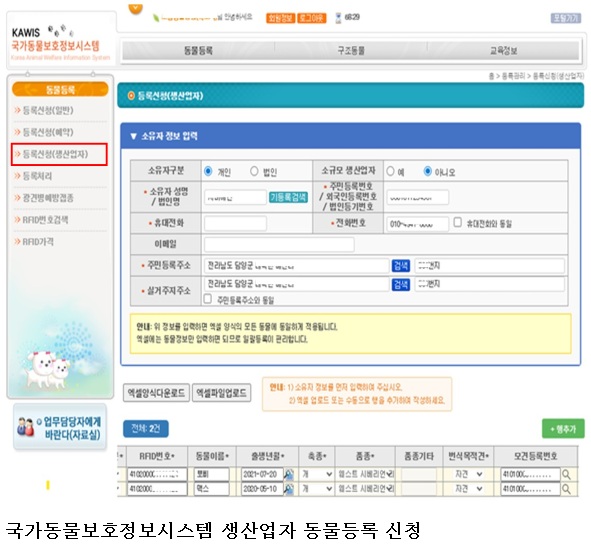Open 광견병예방접종 in sidebar
The height and width of the screenshot is (555, 591).
point(47,198)
